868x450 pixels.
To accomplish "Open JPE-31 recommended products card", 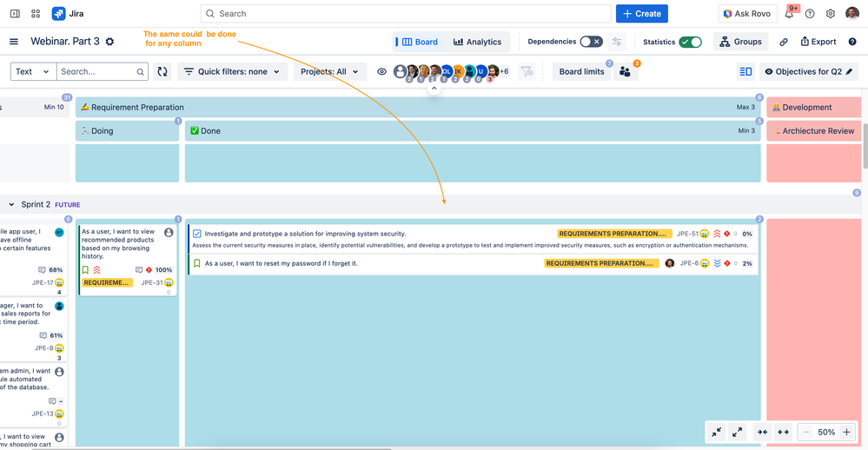I will point(128,260).
